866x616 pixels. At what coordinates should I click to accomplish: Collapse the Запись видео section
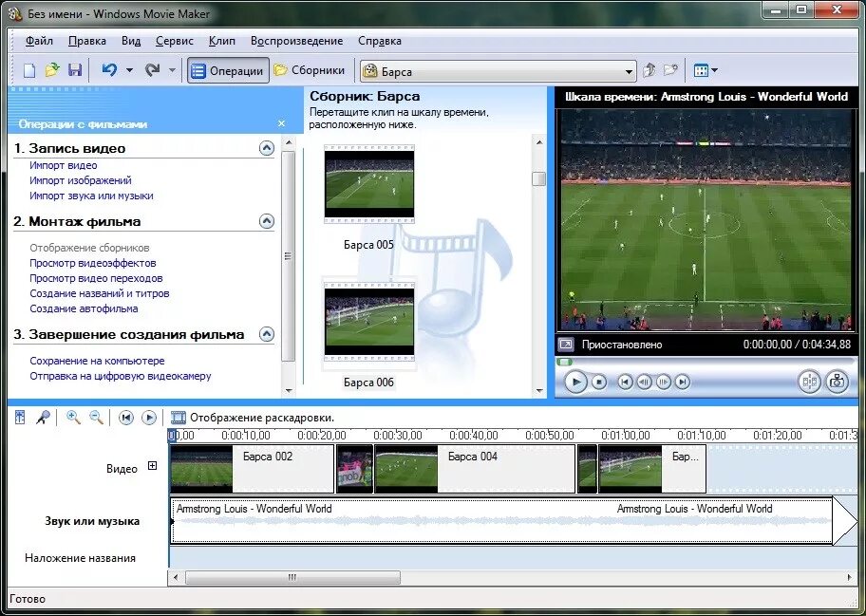coord(267,148)
